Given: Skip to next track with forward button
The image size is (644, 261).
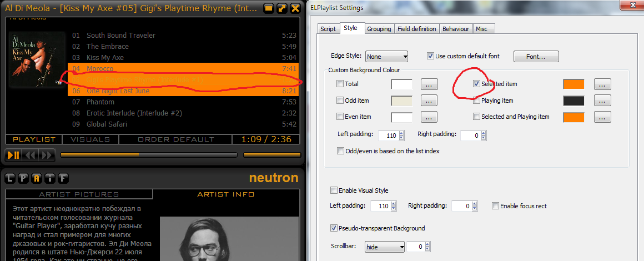Looking at the screenshot, I should pos(47,155).
